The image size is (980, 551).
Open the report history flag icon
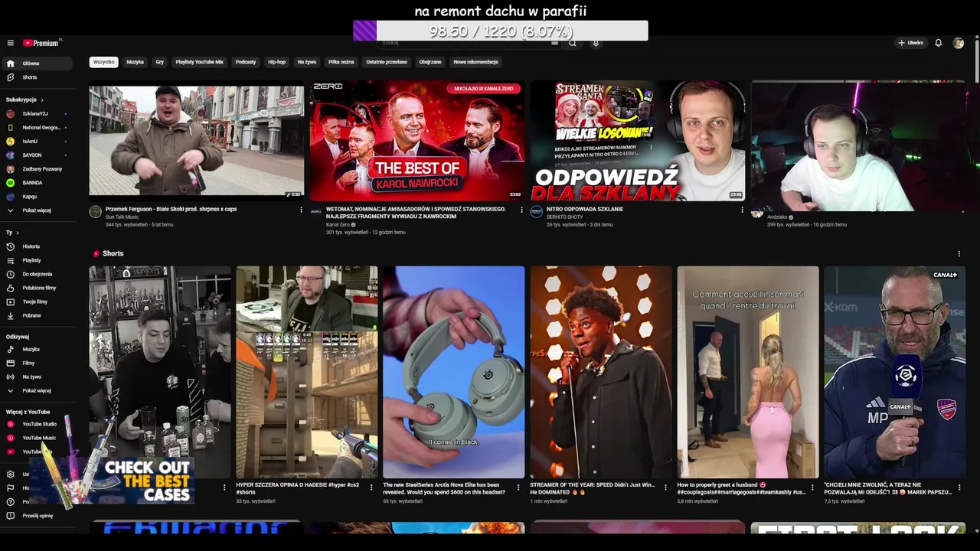pyautogui.click(x=10, y=488)
